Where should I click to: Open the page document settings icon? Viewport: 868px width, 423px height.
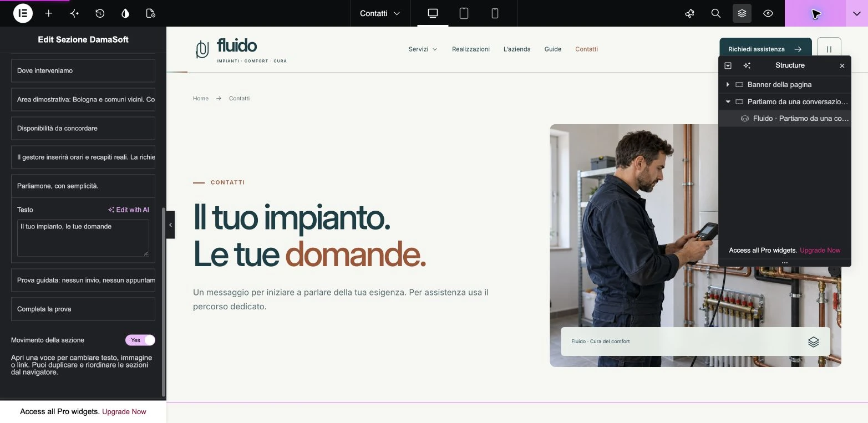tap(150, 13)
